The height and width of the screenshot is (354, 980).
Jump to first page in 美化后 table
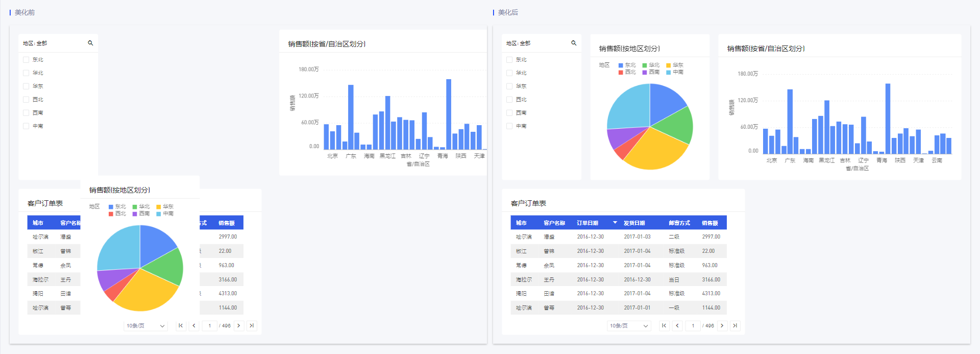click(x=664, y=325)
